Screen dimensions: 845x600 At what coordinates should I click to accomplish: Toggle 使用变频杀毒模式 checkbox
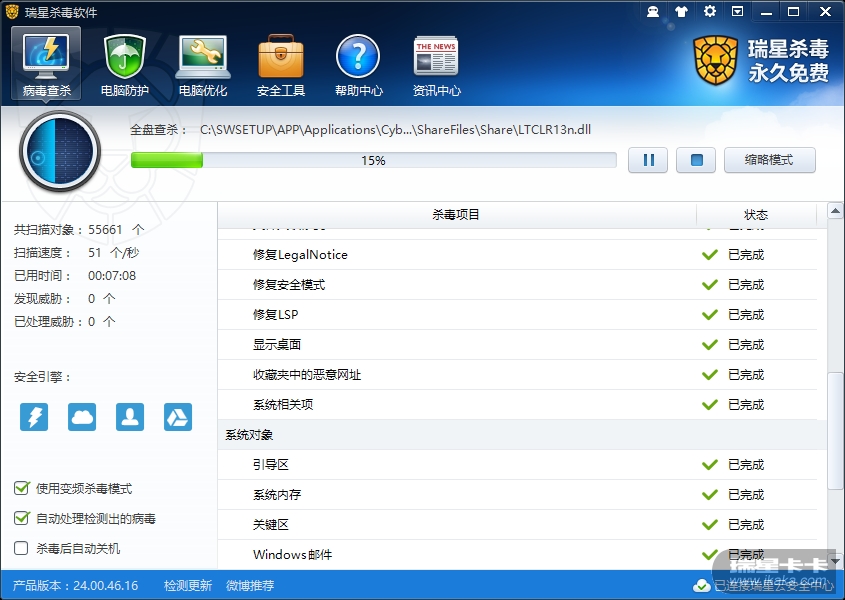(22, 488)
